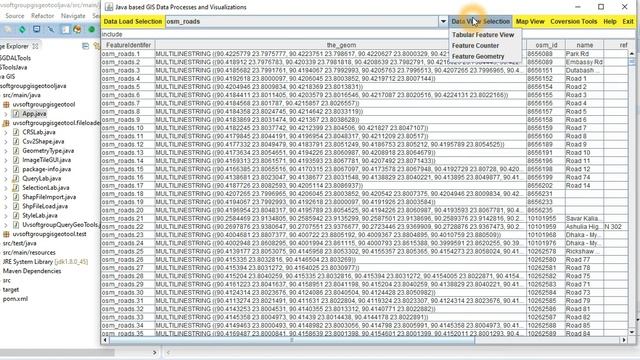
Task: Select Maven Dependencies in the Package Explorer
Action: 32,271
